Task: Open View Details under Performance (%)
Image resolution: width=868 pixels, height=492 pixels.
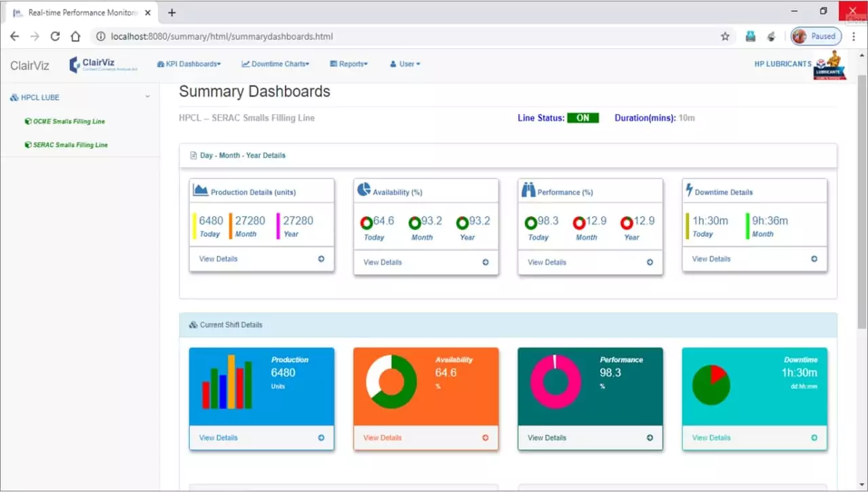Action: pos(547,262)
